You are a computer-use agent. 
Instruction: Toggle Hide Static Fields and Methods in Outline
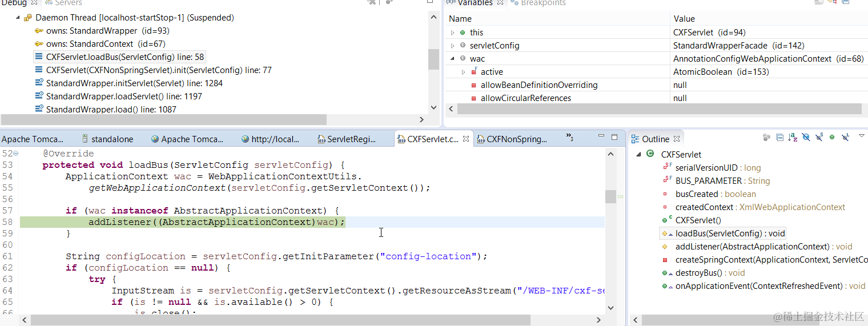pos(819,138)
